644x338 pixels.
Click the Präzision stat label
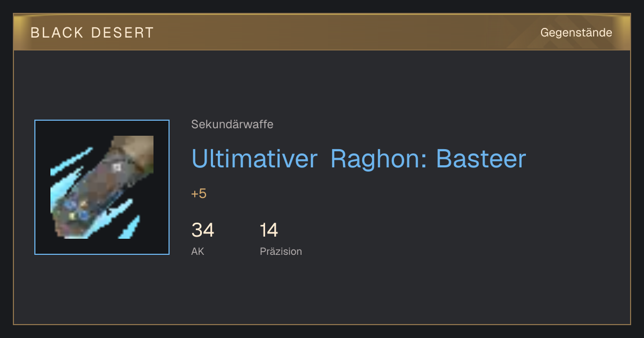coord(281,251)
